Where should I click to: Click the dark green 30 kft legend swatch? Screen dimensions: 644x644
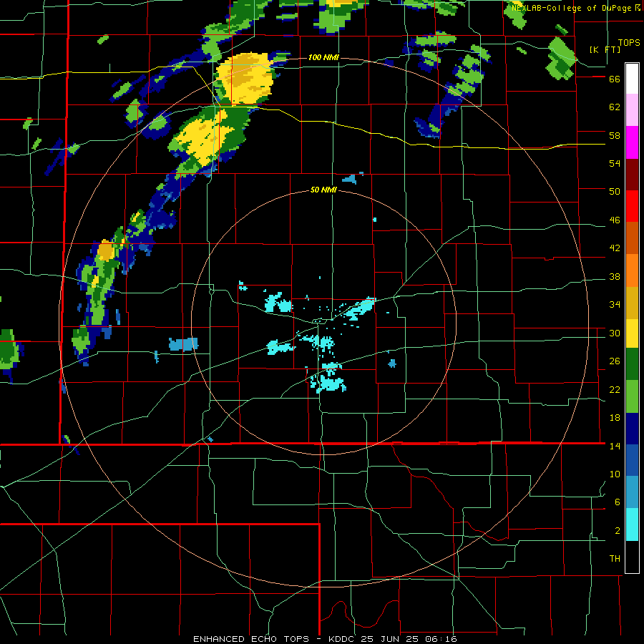[x=632, y=364]
